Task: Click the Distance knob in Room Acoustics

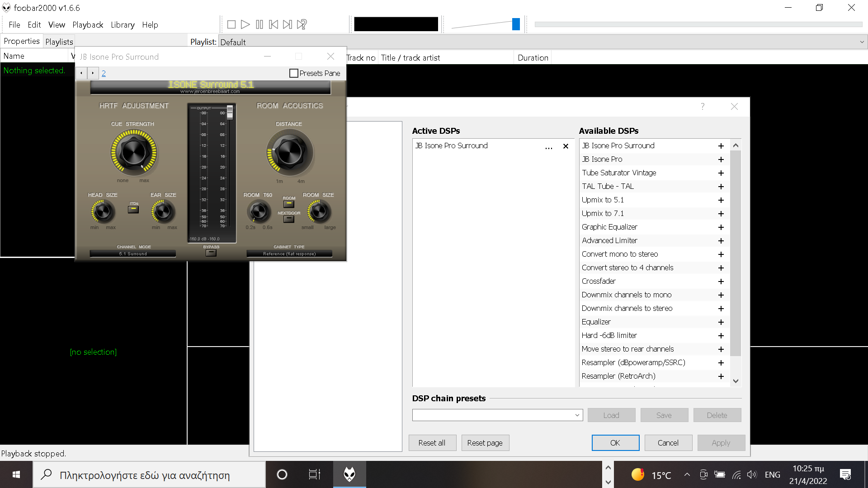Action: (289, 153)
